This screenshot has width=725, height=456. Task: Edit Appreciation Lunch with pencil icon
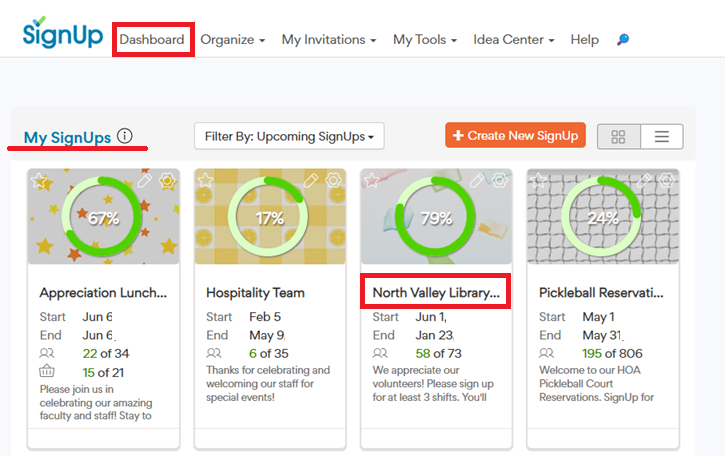[x=144, y=180]
